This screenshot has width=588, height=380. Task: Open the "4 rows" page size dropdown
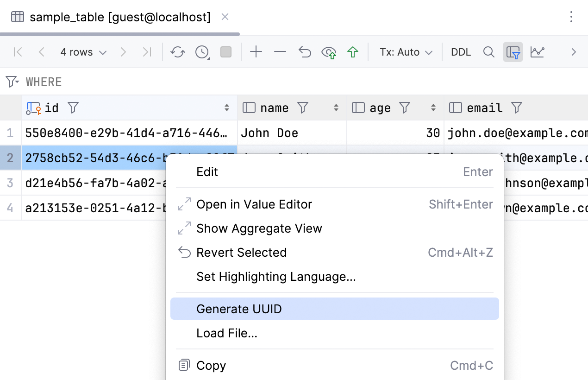(83, 52)
